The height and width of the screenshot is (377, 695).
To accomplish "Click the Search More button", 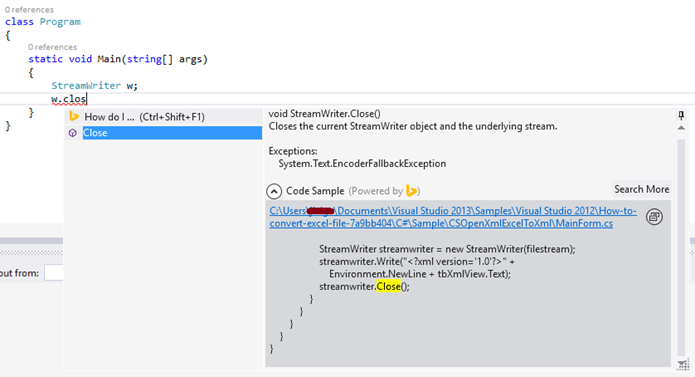I will pos(641,190).
